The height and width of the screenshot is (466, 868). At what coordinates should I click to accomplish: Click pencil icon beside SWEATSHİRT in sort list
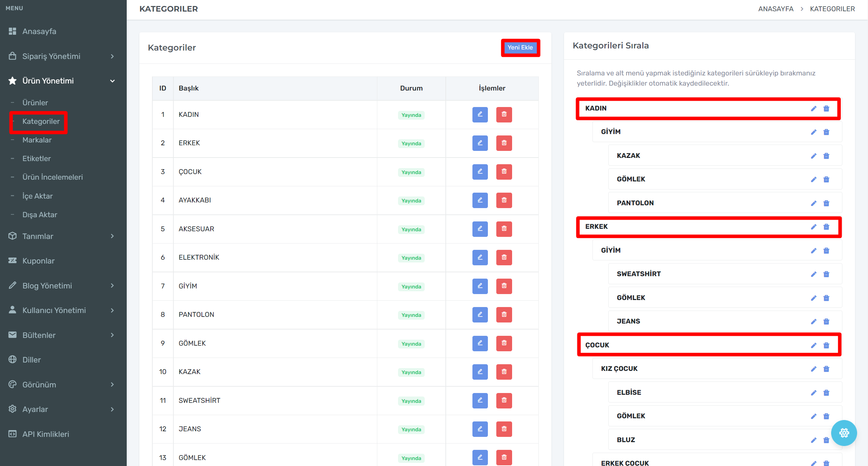coord(813,274)
